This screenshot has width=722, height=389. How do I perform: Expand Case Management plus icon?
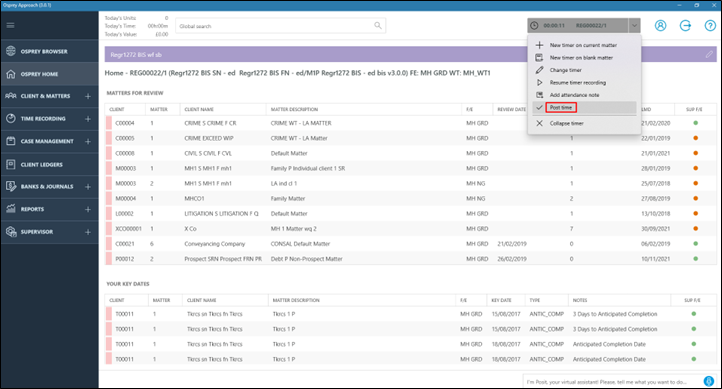pyautogui.click(x=88, y=141)
